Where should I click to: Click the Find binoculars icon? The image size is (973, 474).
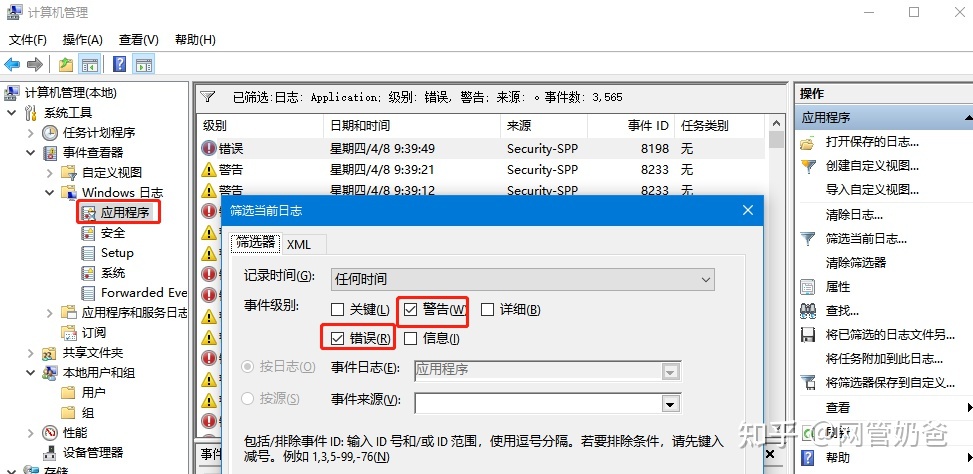807,311
